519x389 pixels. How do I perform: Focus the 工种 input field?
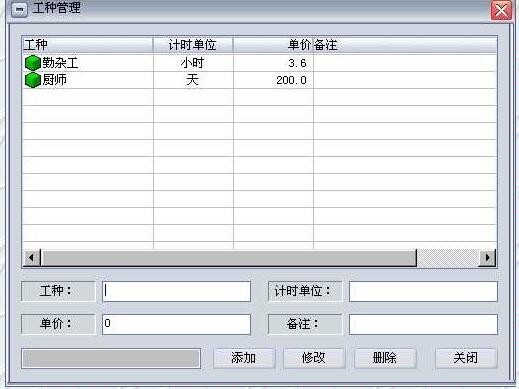pyautogui.click(x=177, y=292)
